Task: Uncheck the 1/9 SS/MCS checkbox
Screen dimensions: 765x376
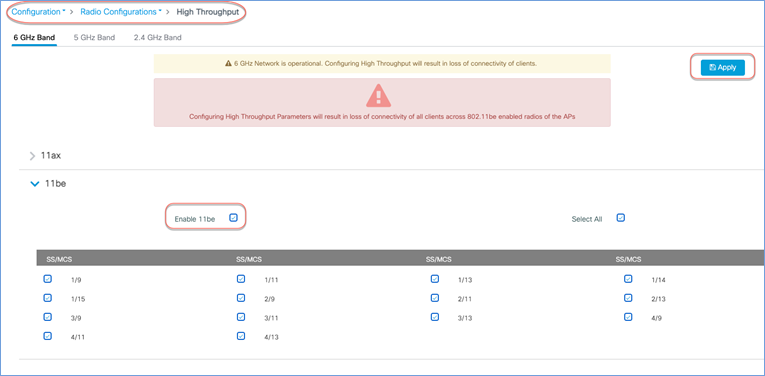Action: 47,279
